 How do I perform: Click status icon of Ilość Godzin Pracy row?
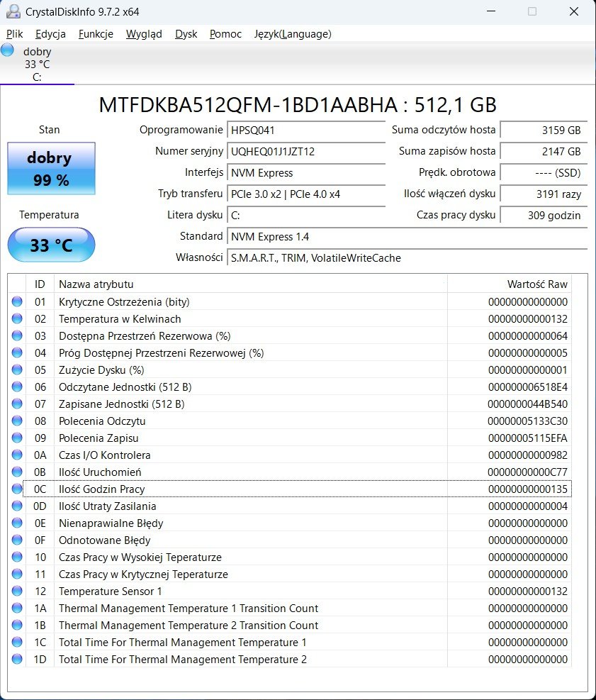point(17,489)
